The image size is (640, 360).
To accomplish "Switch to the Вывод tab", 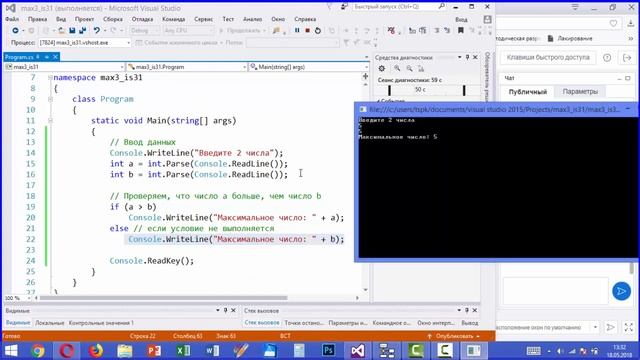I will [470, 323].
